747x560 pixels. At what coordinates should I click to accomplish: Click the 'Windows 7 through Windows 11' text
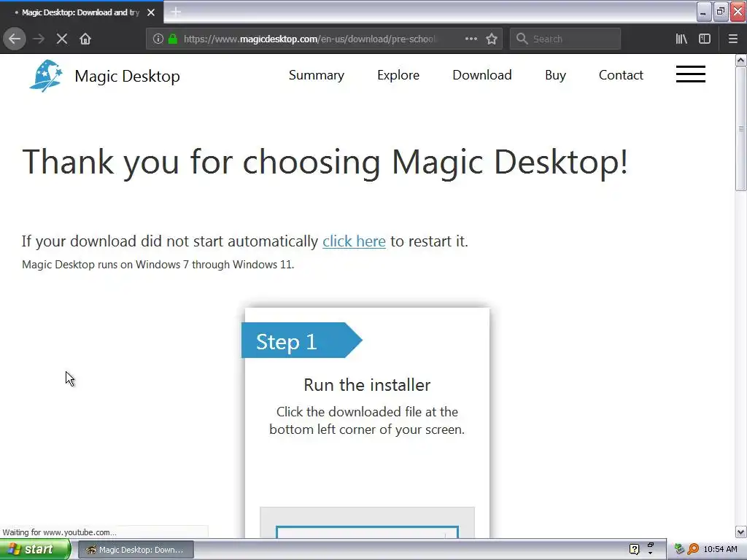pos(214,265)
